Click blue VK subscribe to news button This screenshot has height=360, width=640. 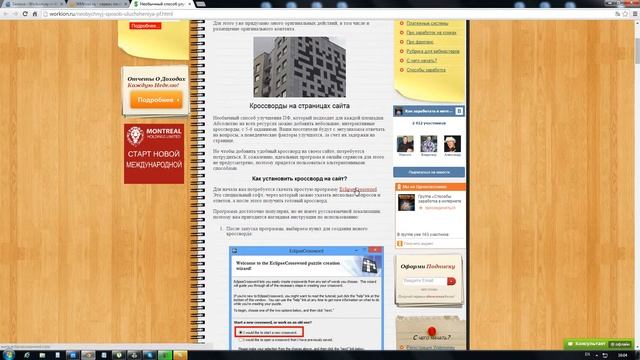pos(429,172)
